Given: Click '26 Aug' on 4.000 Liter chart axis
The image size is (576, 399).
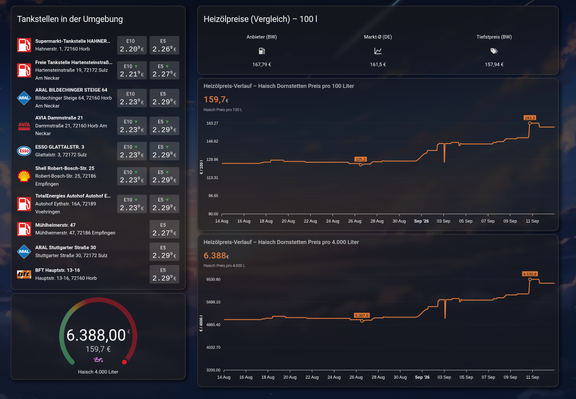Looking at the screenshot, I should (x=356, y=377).
